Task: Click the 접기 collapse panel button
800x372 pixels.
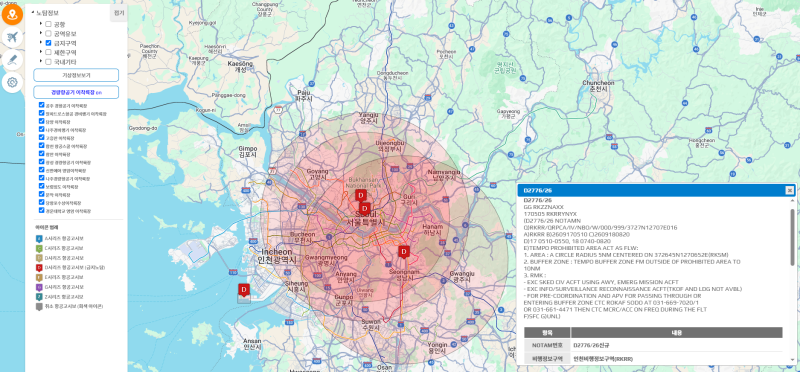Action: tap(119, 12)
